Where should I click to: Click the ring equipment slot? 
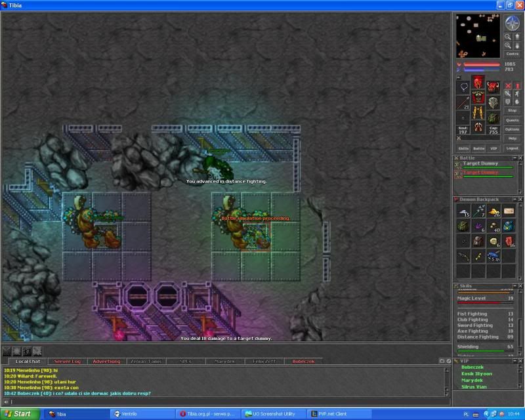(464, 118)
